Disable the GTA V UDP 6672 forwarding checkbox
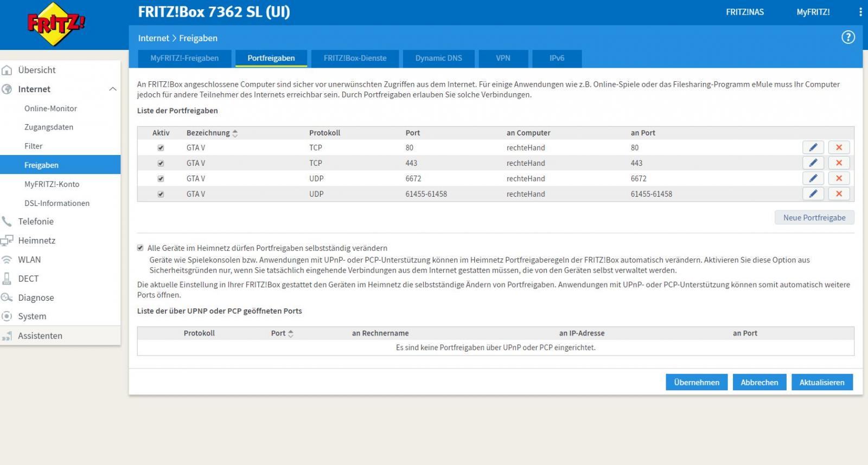868x465 pixels. click(x=161, y=178)
